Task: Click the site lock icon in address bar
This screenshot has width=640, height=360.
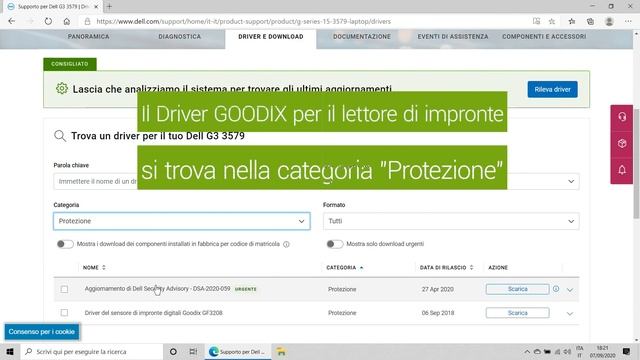Action: [x=87, y=21]
